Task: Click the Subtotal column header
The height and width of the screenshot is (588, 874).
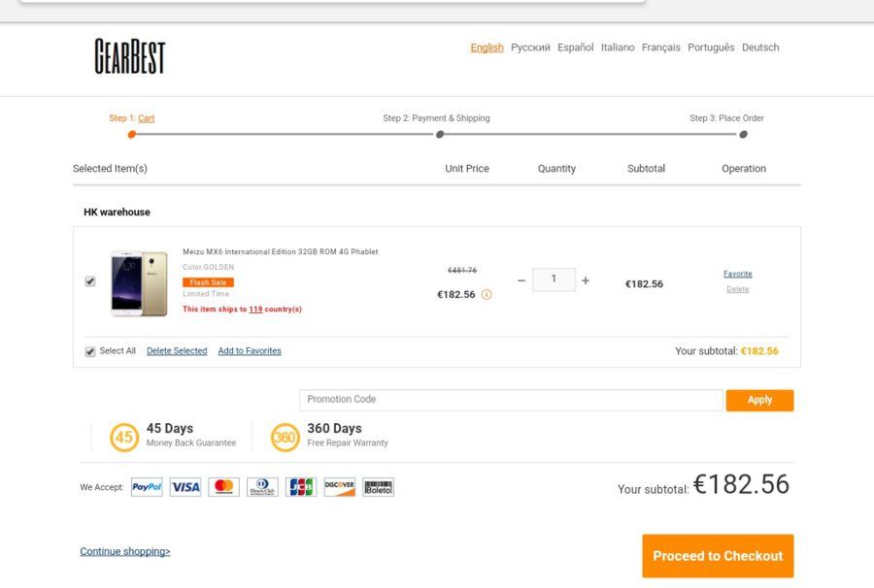Action: tap(646, 168)
